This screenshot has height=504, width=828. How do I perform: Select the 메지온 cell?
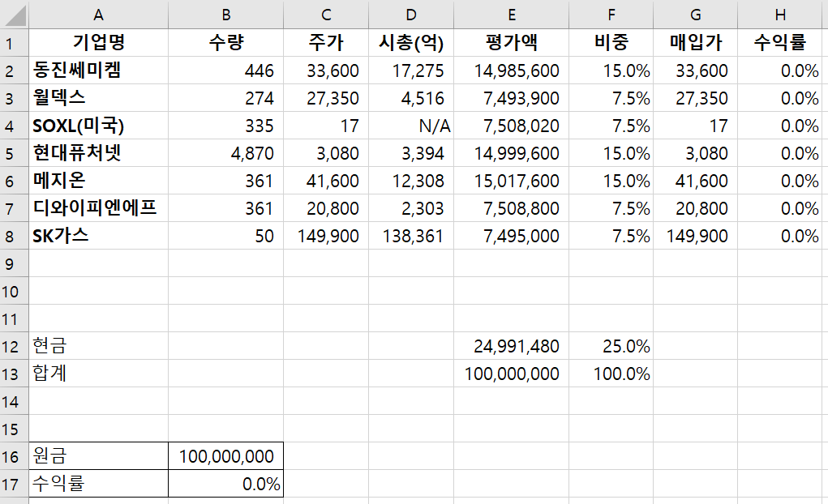98,181
